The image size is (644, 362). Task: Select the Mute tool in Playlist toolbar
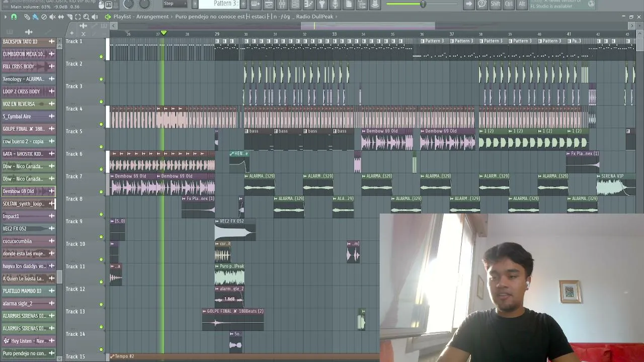pos(52,17)
